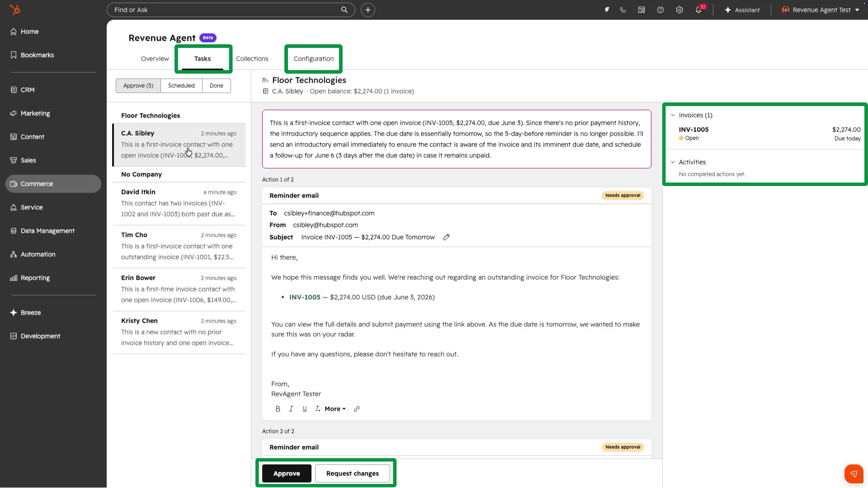
Task: Open the marketplace icon in top bar
Action: tap(642, 10)
